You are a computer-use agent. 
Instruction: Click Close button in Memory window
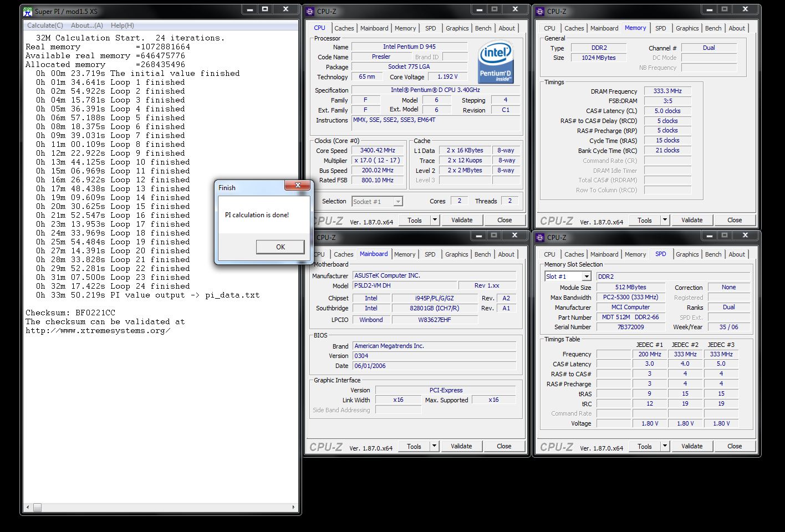tap(735, 220)
